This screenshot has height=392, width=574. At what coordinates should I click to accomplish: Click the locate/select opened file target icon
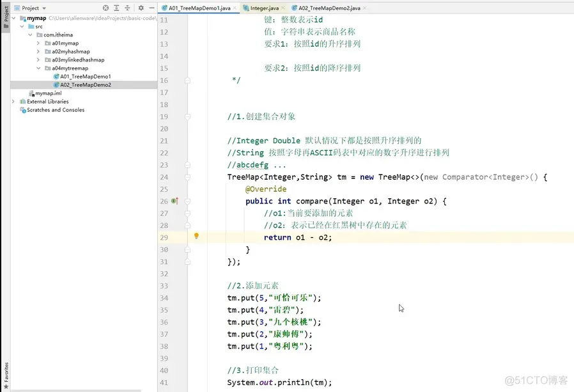click(x=105, y=8)
